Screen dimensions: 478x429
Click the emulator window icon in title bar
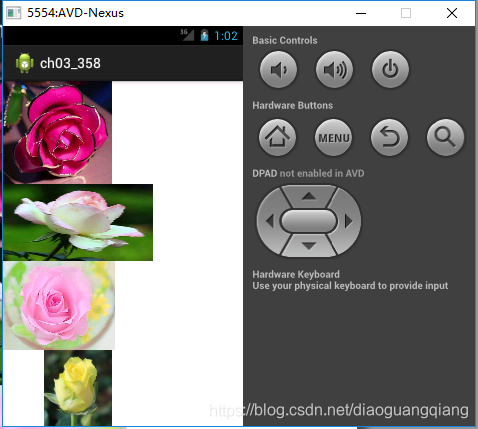(x=14, y=13)
